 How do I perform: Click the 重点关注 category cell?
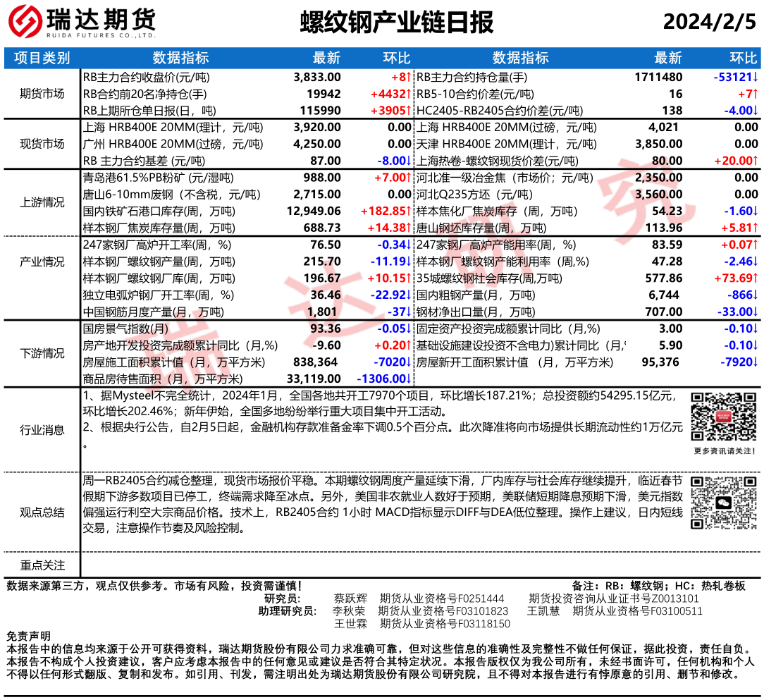pyautogui.click(x=42, y=565)
